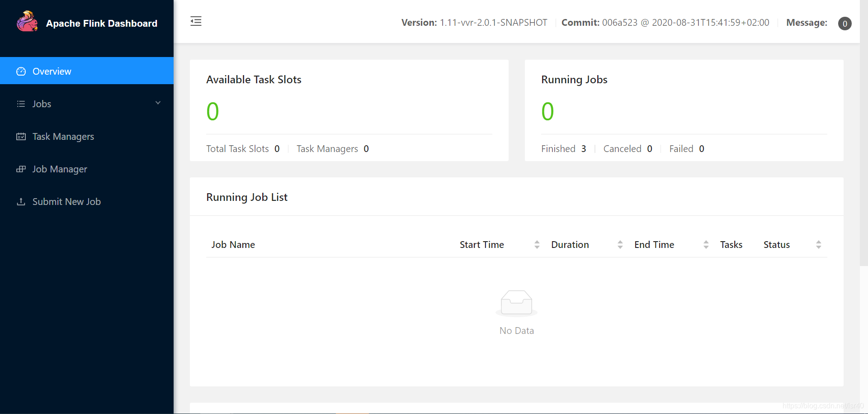Screen dimensions: 868x414
Task: Click the Running Jobs heading
Action: 574,80
